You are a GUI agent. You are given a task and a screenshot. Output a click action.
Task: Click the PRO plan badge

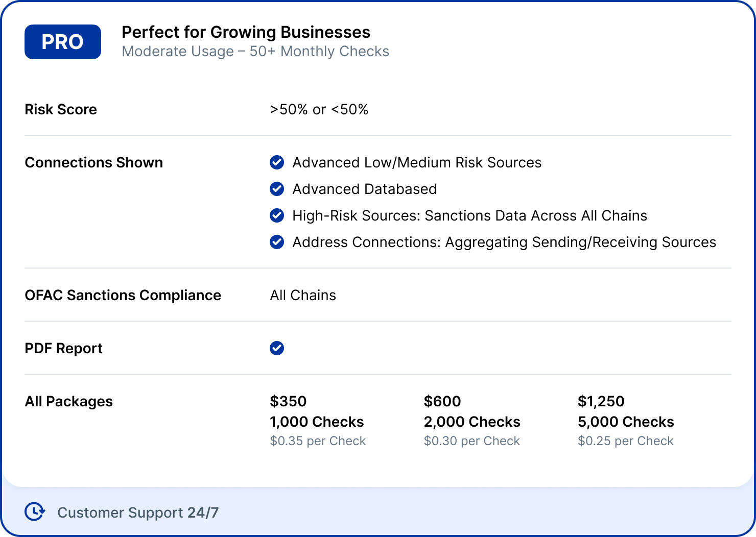tap(63, 42)
